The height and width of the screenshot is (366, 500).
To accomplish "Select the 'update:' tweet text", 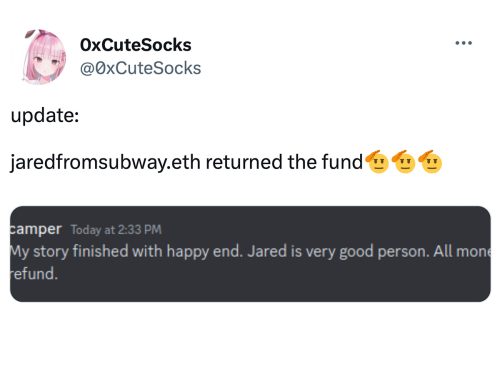I will [45, 116].
